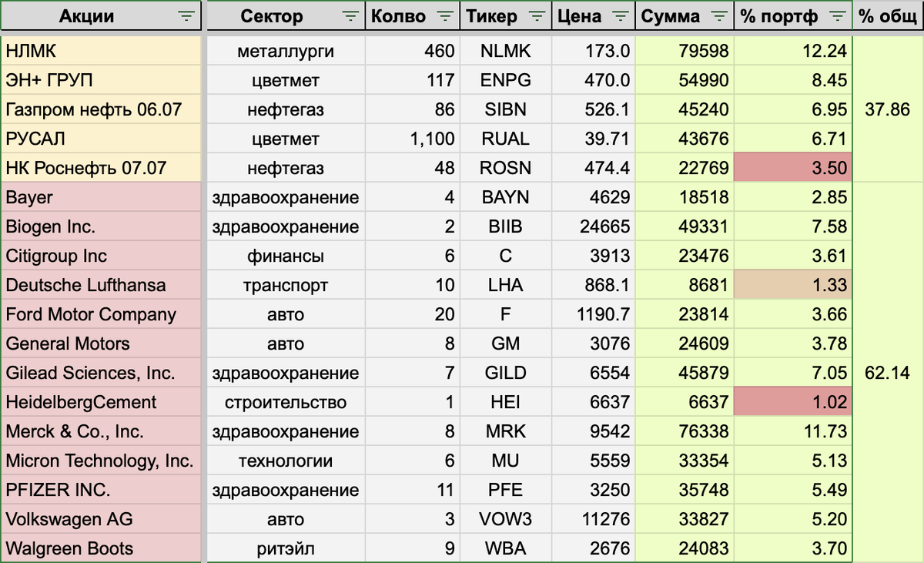Click sector cell транспорт
This screenshot has width=924, height=563.
tap(286, 286)
